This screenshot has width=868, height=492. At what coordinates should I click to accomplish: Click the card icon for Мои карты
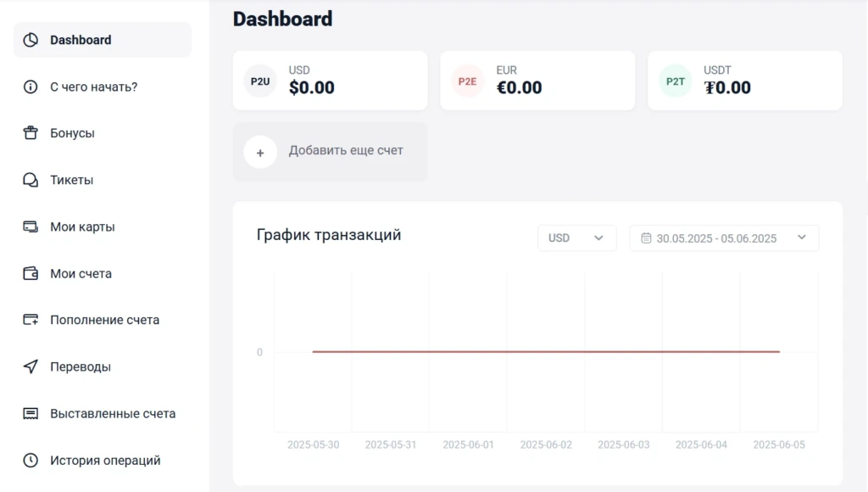pos(31,226)
